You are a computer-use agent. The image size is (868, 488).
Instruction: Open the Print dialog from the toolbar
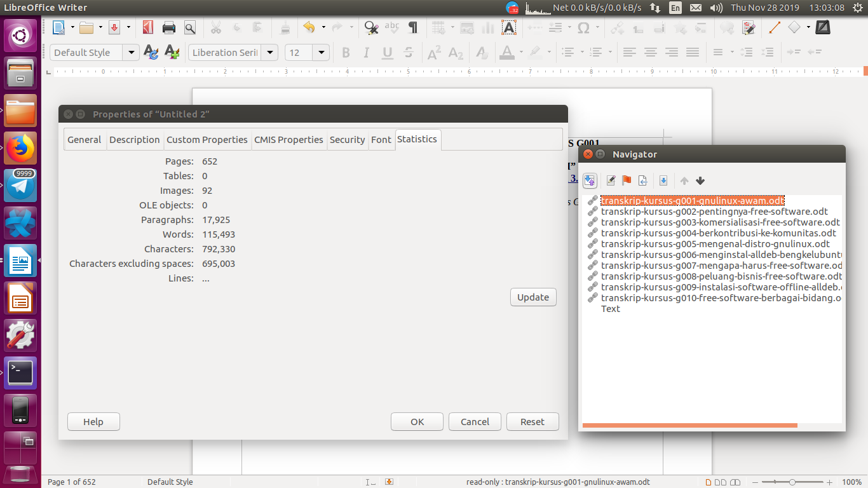click(168, 28)
